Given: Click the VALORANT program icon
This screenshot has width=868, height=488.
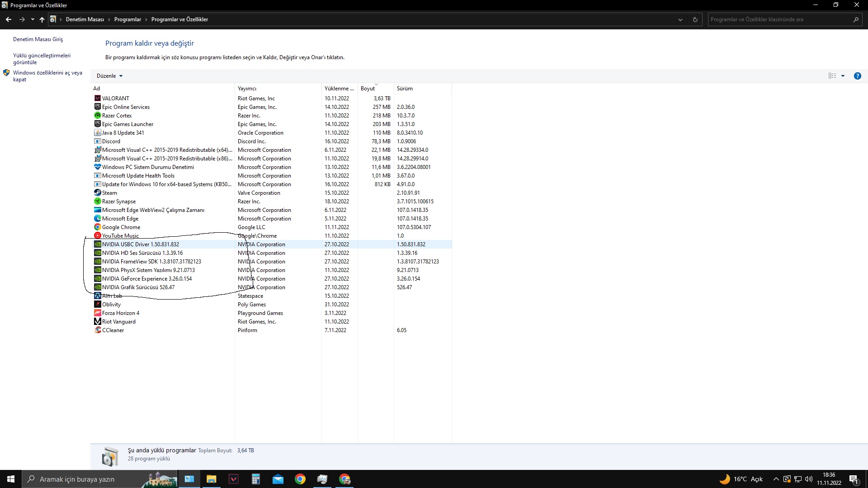Looking at the screenshot, I should point(97,98).
